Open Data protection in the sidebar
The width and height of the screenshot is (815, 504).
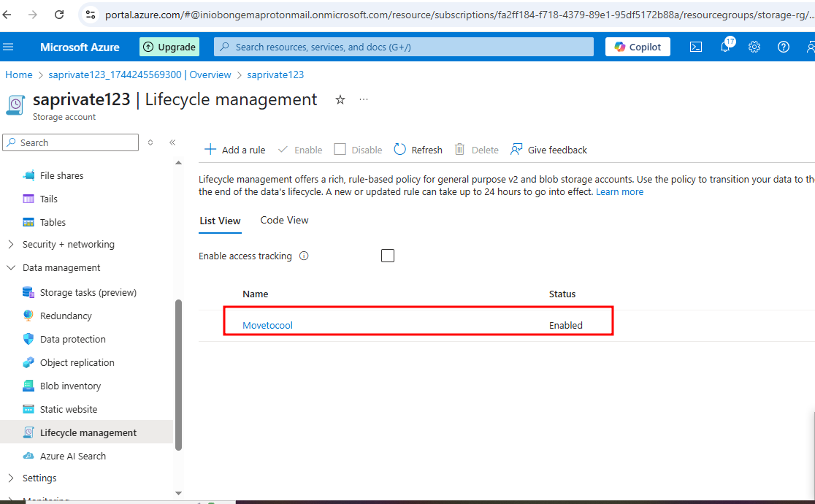click(x=72, y=340)
